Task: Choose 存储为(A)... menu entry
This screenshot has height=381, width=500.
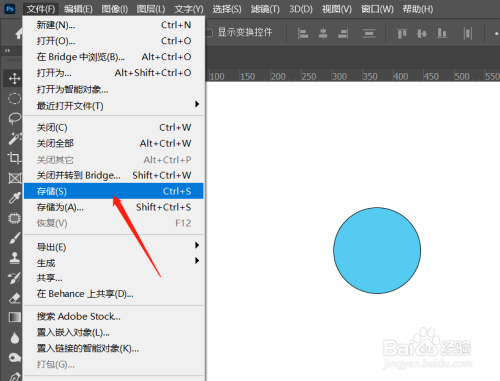Action: (x=114, y=207)
